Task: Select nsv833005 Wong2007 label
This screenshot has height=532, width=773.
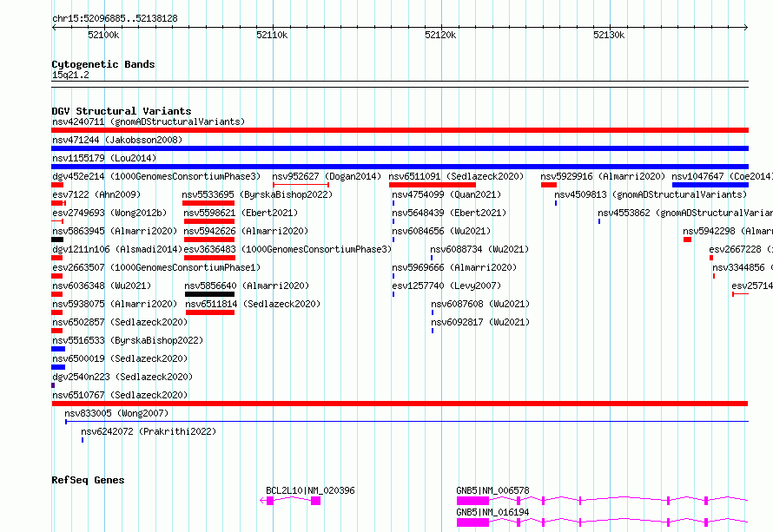Action: point(116,413)
